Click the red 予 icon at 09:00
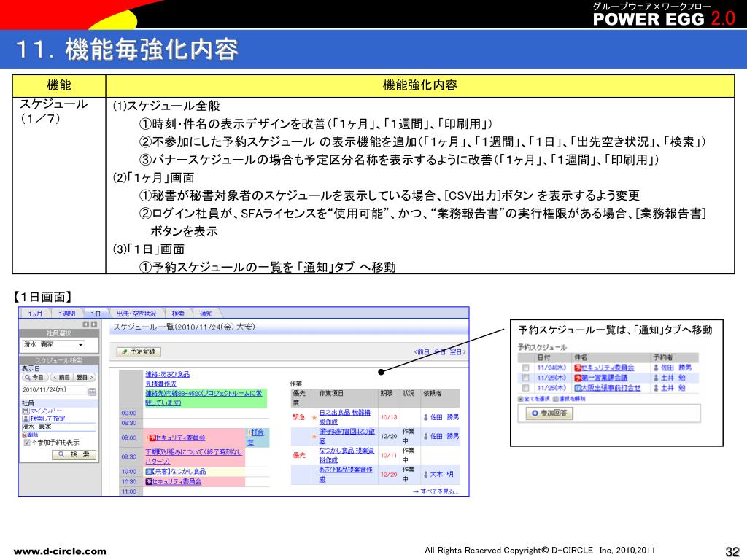 [152, 437]
